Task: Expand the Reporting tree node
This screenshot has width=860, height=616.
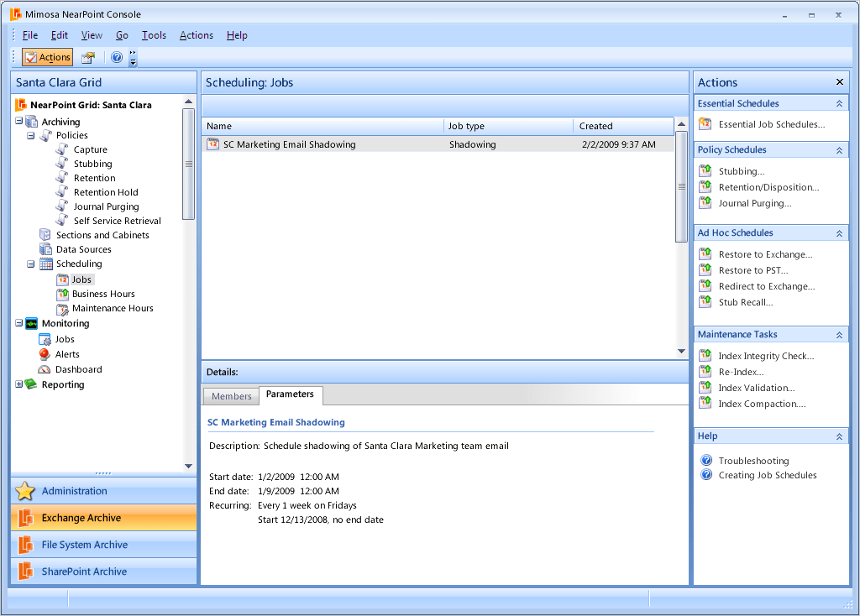Action: (19, 384)
